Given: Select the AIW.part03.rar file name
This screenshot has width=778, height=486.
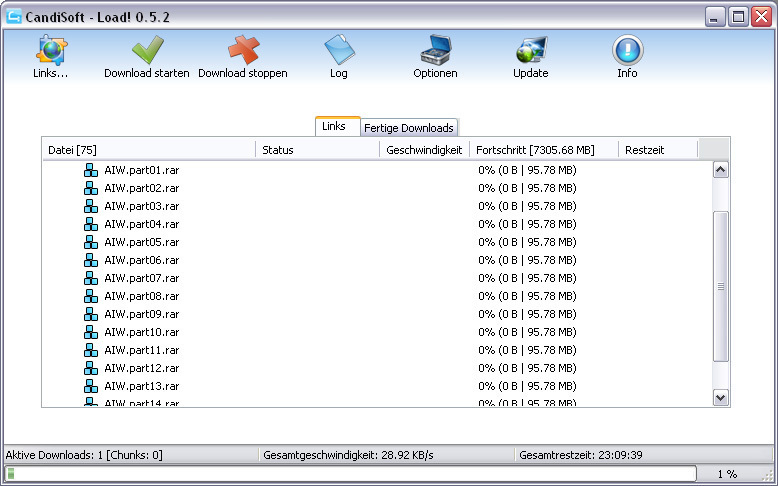Looking at the screenshot, I should [x=141, y=206].
